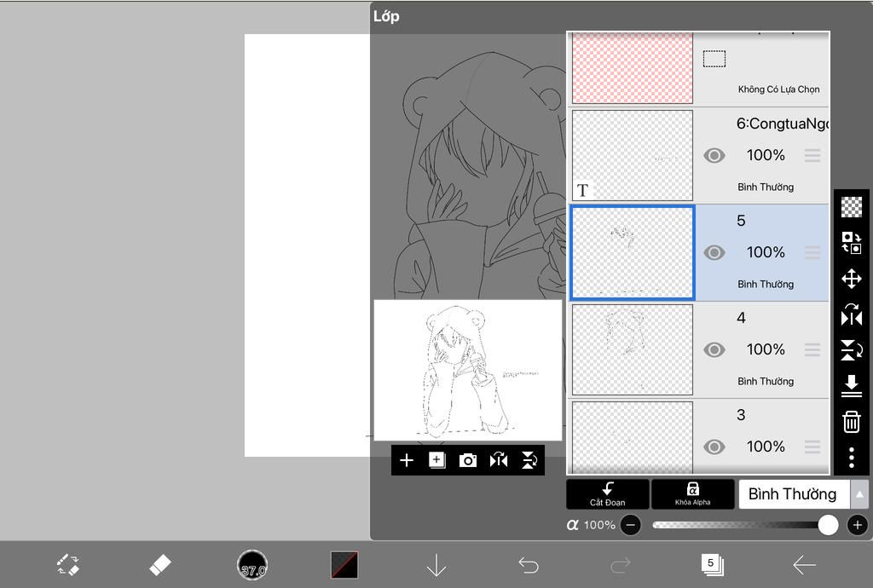Select layer 6 thumbnail with text icon
This screenshot has width=873, height=588.
[x=633, y=155]
